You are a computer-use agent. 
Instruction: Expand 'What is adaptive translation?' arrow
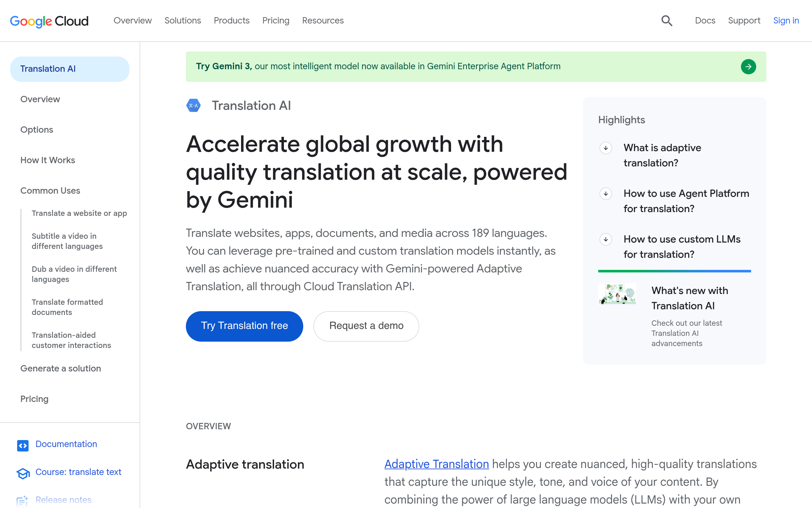tap(606, 148)
